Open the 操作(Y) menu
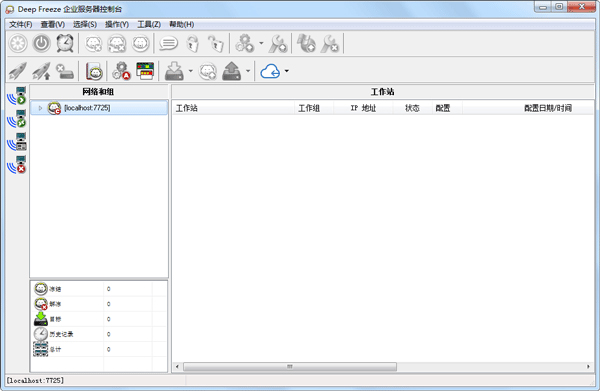600x391 pixels. [x=117, y=24]
